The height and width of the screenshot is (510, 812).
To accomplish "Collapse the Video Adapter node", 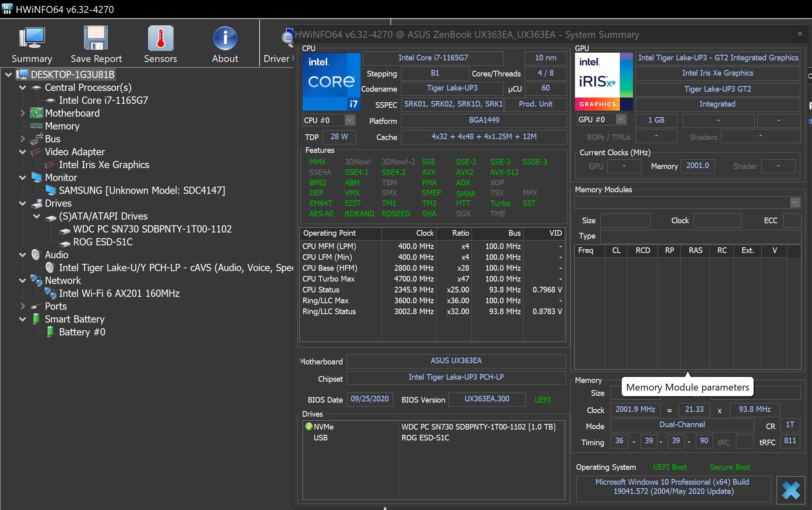I will tap(23, 152).
